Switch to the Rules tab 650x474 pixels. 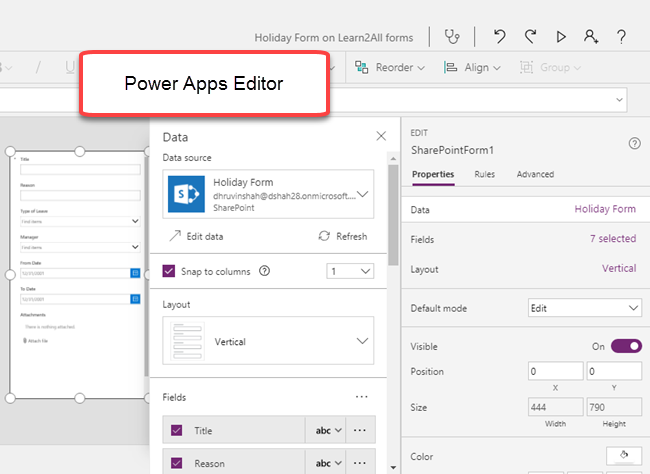pos(484,174)
